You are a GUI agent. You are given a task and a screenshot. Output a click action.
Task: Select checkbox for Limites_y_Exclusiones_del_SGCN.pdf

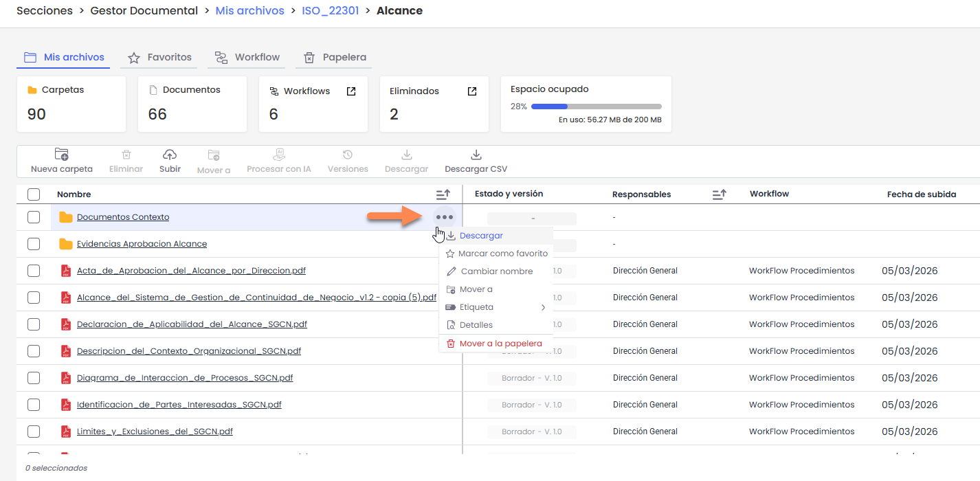tap(34, 432)
